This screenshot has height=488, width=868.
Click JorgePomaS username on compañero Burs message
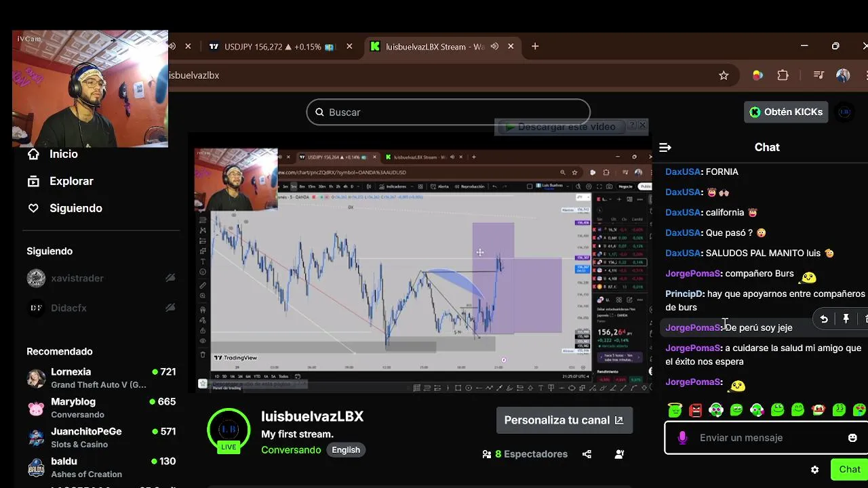point(693,273)
